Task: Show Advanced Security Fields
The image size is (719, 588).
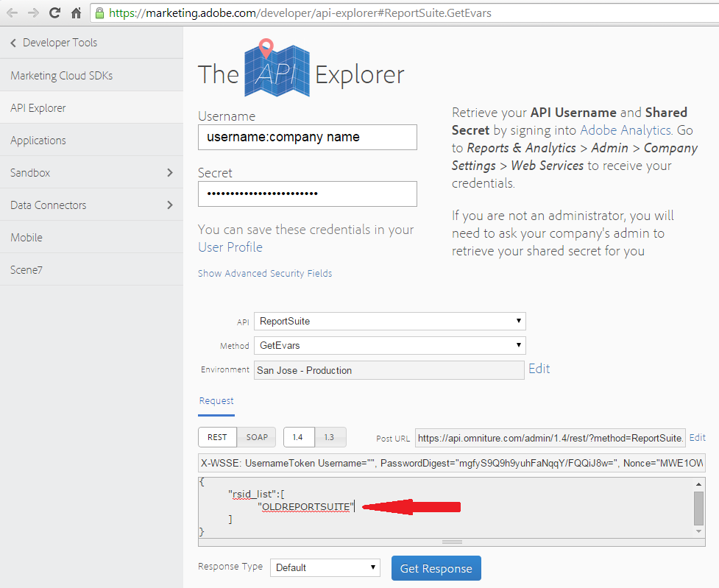Action: [x=265, y=273]
